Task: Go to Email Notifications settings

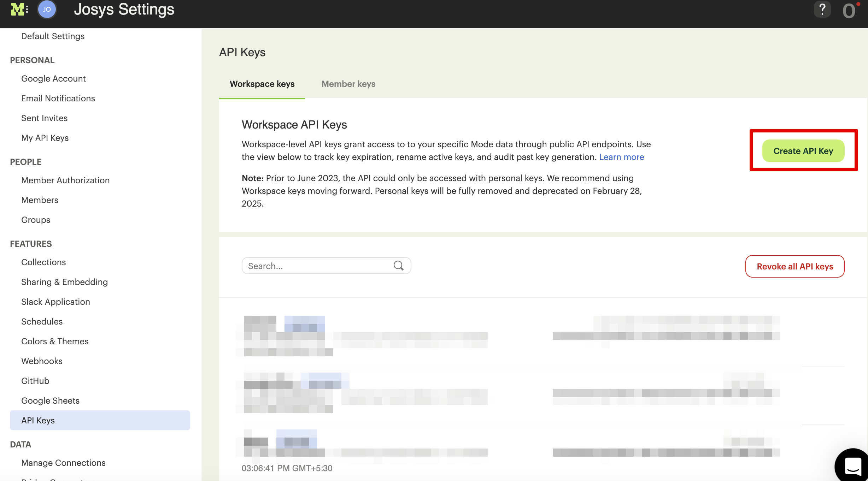Action: pos(58,98)
